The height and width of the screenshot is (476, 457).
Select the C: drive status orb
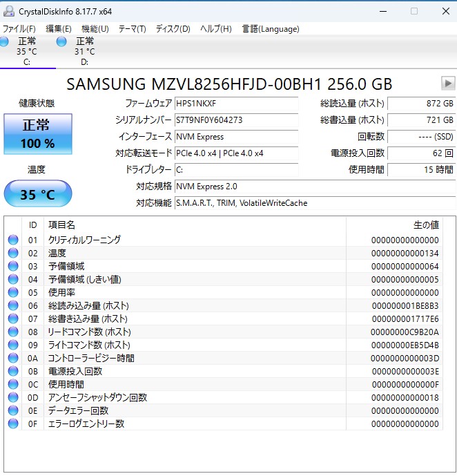pyautogui.click(x=4, y=42)
